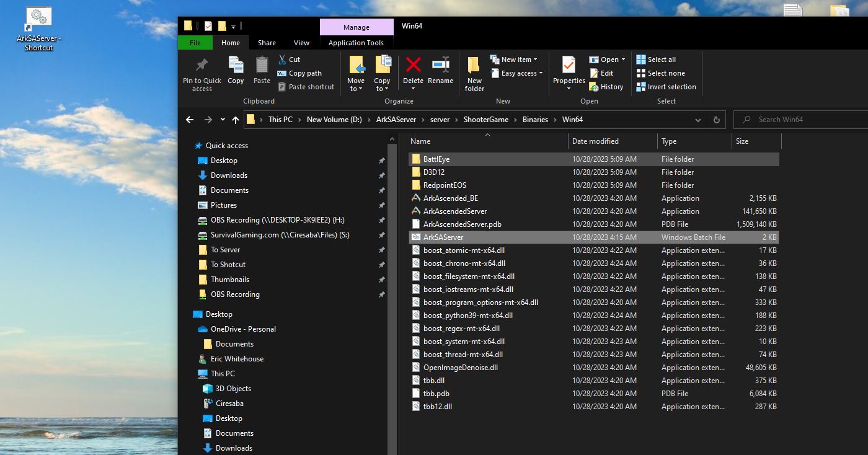Select the ArkAscendedServer.pdb file
The width and height of the screenshot is (868, 455).
pyautogui.click(x=593, y=224)
